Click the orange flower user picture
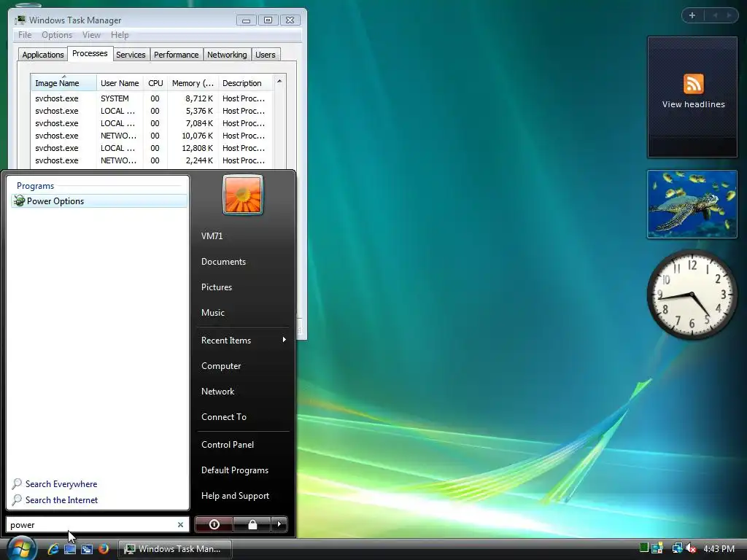The height and width of the screenshot is (560, 747). point(242,195)
